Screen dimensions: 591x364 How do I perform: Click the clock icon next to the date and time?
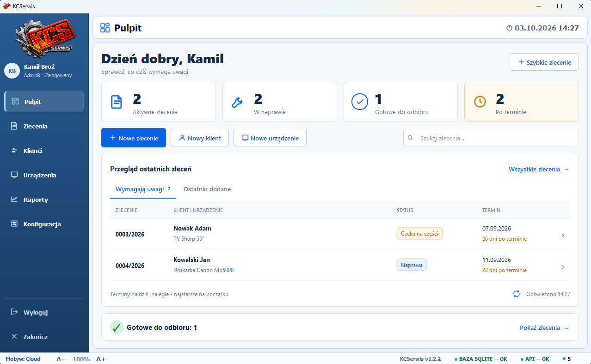click(x=510, y=28)
